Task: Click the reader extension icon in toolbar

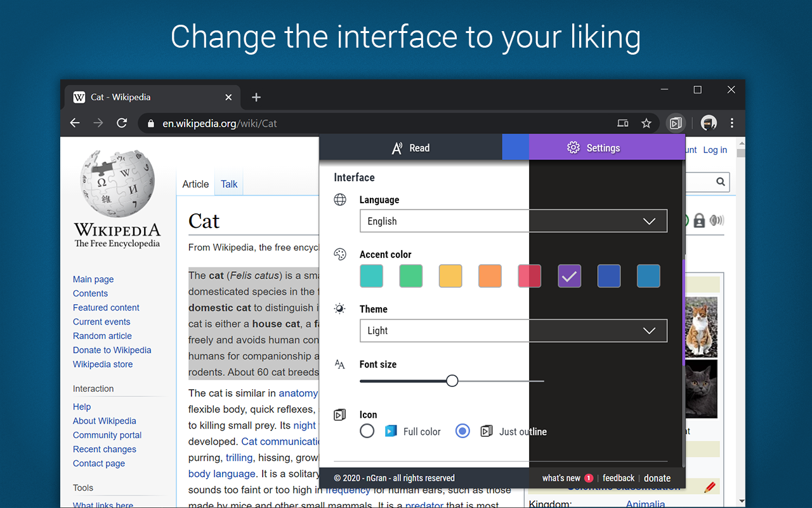Action: pos(676,123)
